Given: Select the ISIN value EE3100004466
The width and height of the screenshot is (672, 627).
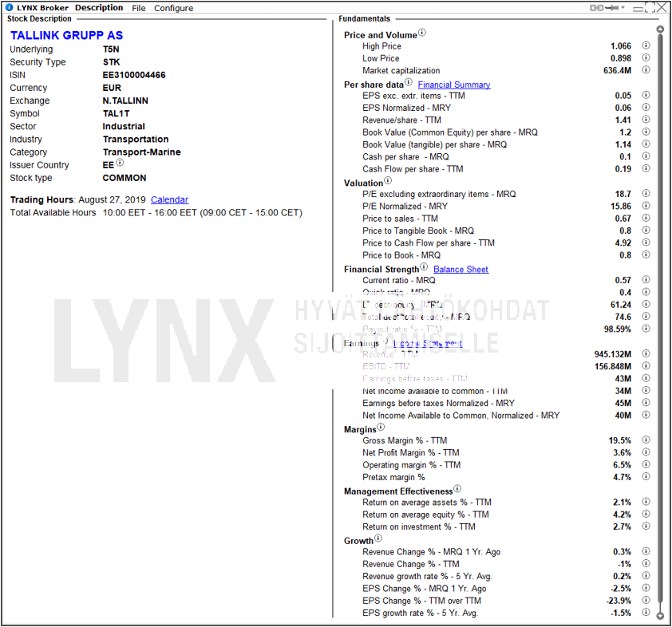Looking at the screenshot, I should pyautogui.click(x=134, y=75).
